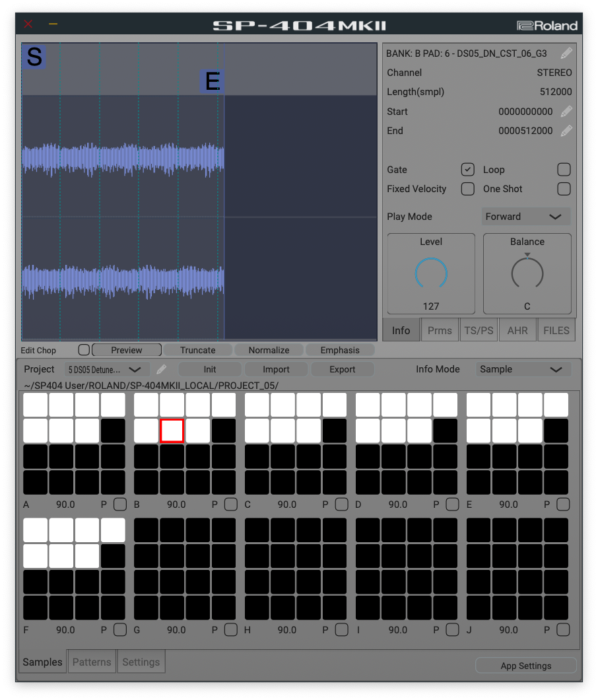Enable the Fixed Velocity checkbox
Viewport: 598px width, 700px height.
[x=468, y=189]
